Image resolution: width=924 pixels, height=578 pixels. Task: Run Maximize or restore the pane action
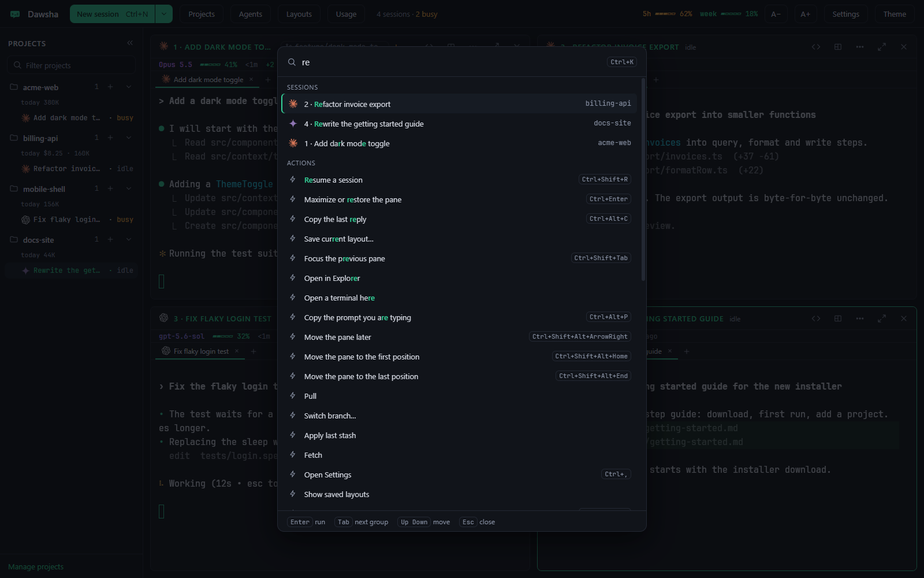pyautogui.click(x=459, y=199)
